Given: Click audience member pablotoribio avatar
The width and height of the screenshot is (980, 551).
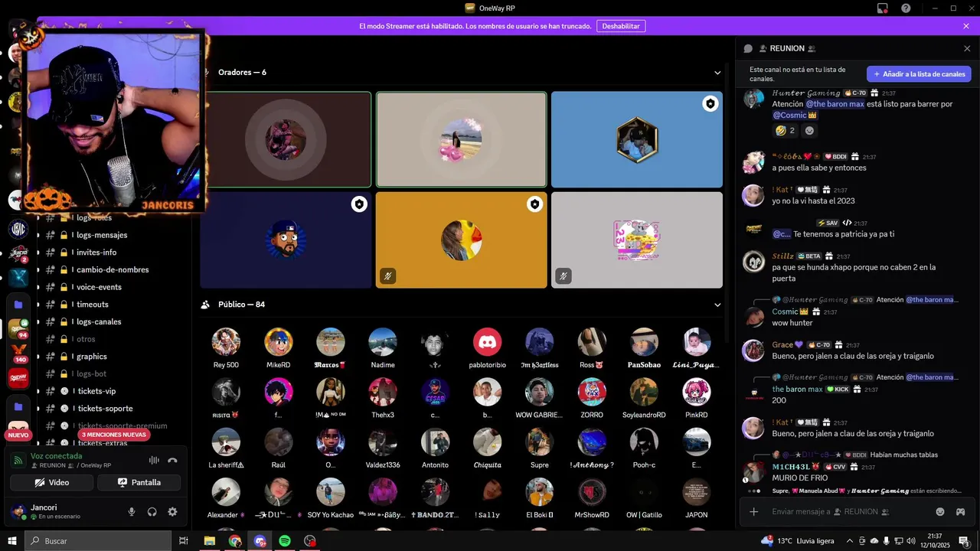Looking at the screenshot, I should coord(487,342).
